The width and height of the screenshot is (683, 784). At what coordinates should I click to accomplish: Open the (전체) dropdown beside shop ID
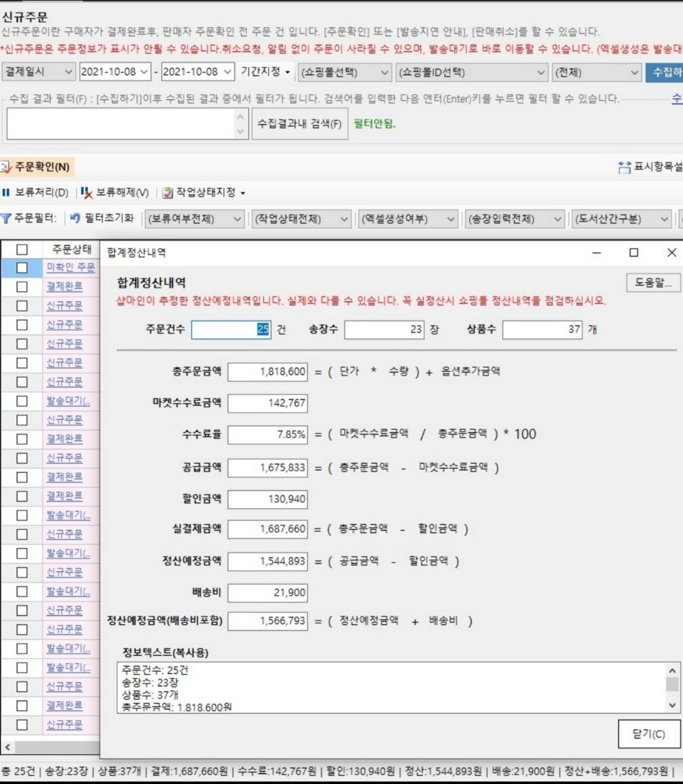click(597, 72)
